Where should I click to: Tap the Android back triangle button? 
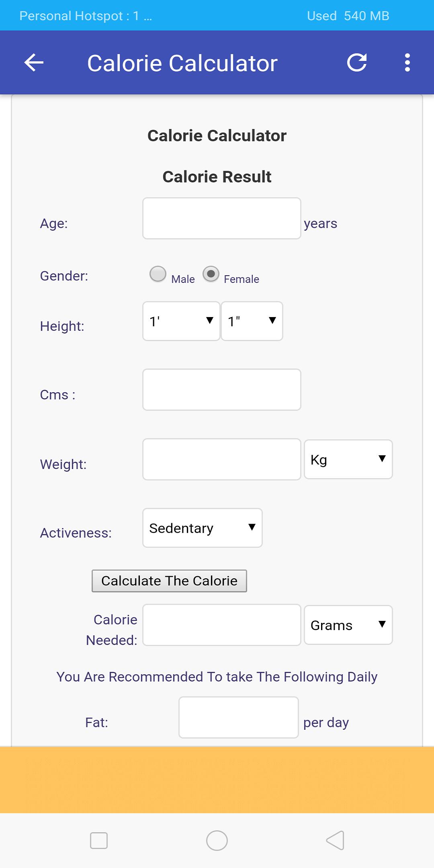tap(335, 840)
